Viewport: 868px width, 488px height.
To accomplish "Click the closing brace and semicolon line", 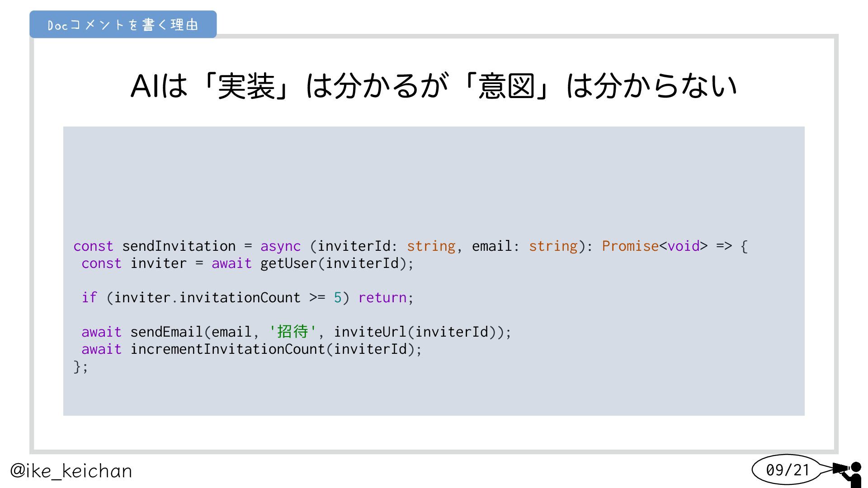I will click(80, 366).
